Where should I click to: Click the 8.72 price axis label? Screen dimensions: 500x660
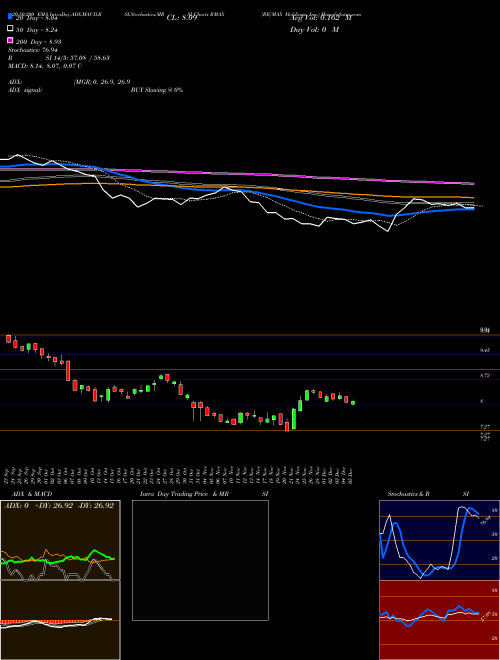pyautogui.click(x=485, y=375)
